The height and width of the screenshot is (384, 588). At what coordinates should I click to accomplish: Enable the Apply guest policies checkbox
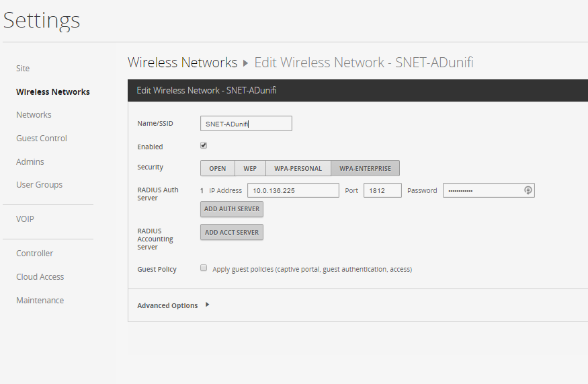click(x=204, y=268)
